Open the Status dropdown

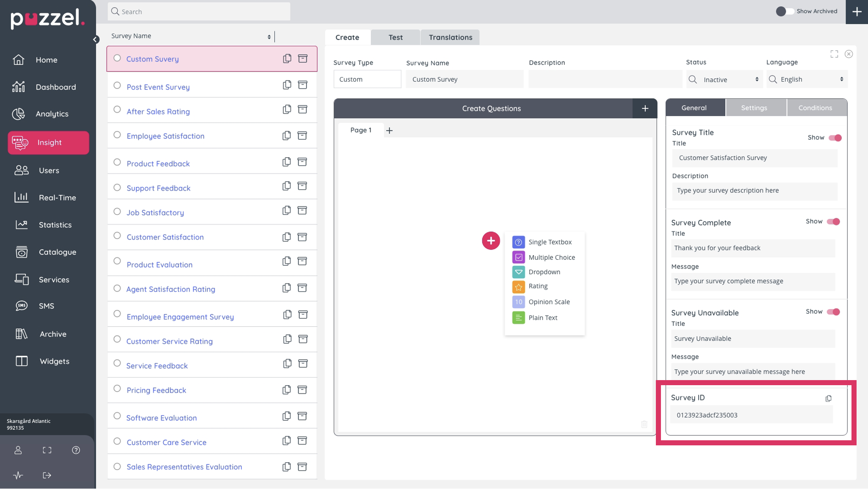724,80
